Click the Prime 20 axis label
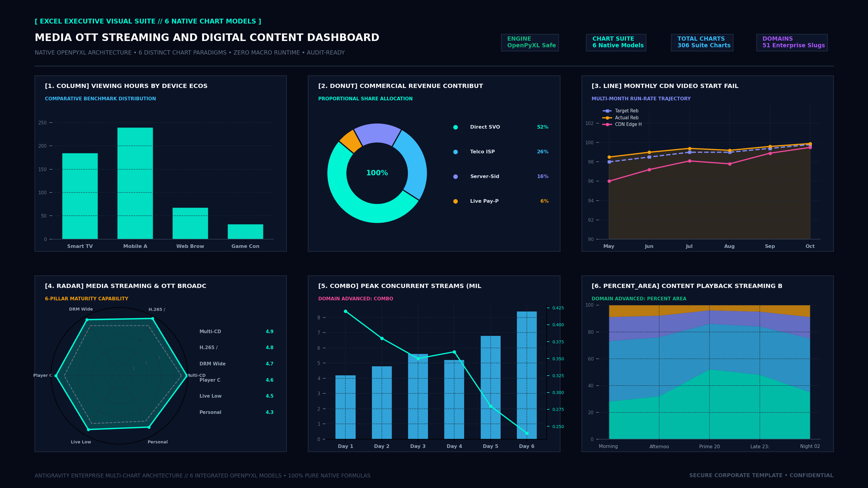The width and height of the screenshot is (868, 488). tap(709, 446)
